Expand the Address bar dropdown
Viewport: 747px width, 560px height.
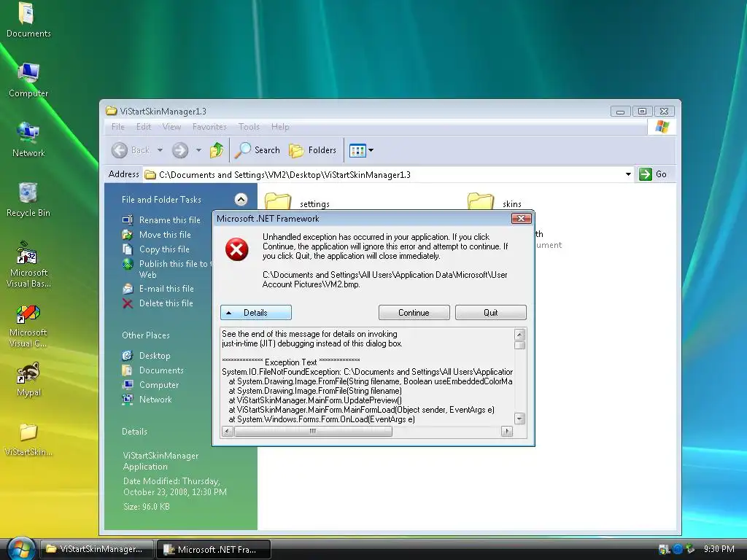tap(628, 174)
